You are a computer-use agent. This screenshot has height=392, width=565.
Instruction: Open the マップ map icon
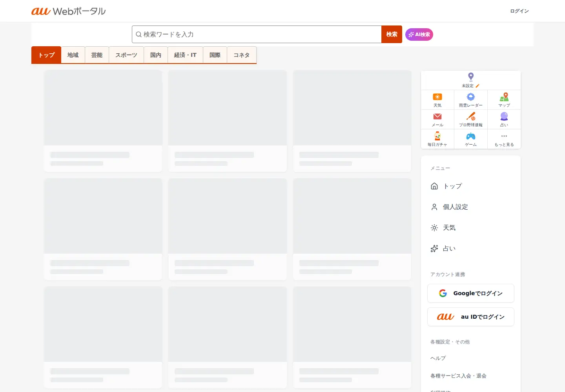(x=504, y=97)
